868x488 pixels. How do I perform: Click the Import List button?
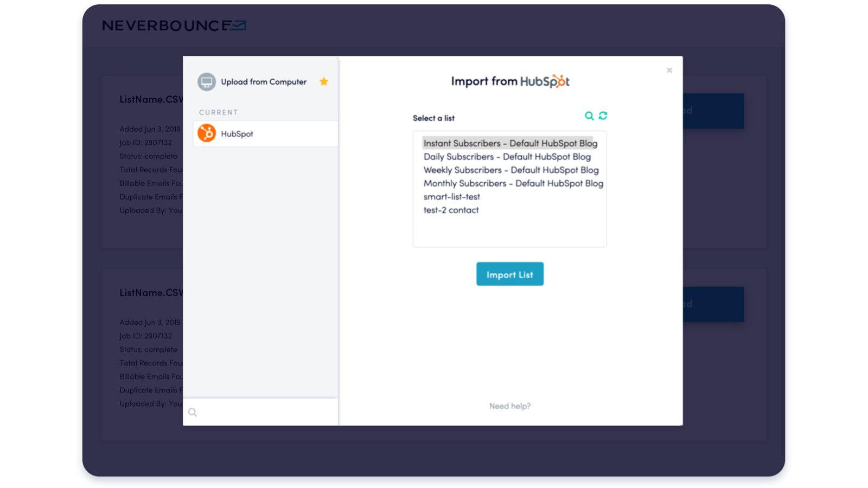coord(509,274)
